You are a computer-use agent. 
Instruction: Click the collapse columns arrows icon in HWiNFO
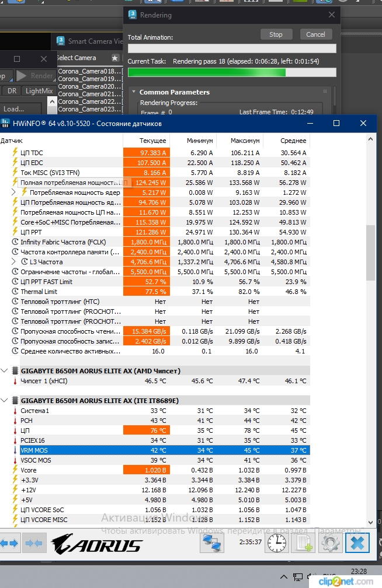point(34,543)
